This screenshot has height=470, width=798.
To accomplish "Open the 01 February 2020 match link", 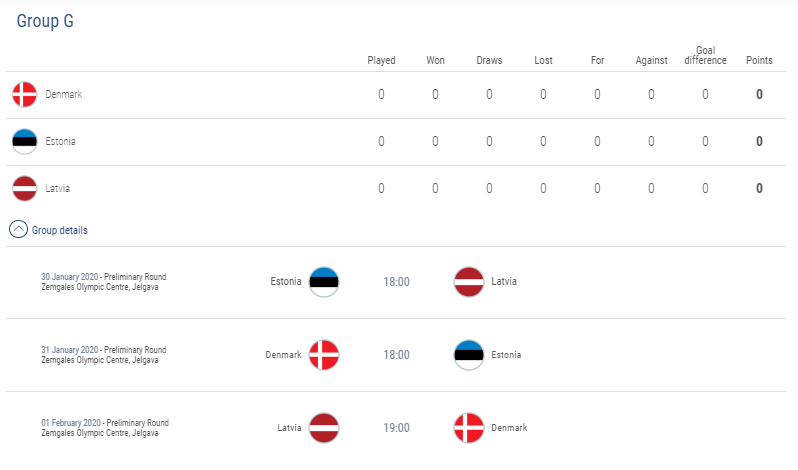I will click(71, 423).
